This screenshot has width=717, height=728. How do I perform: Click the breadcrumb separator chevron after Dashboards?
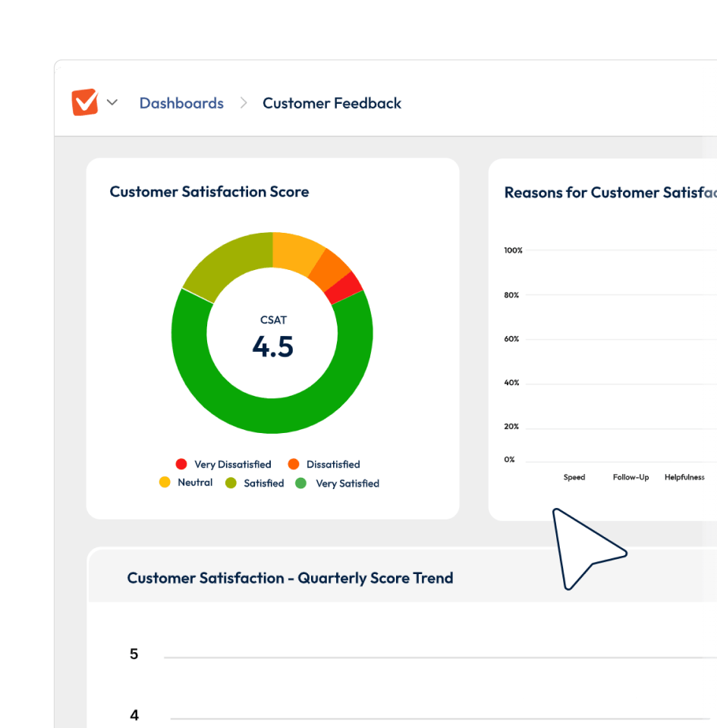pyautogui.click(x=244, y=102)
